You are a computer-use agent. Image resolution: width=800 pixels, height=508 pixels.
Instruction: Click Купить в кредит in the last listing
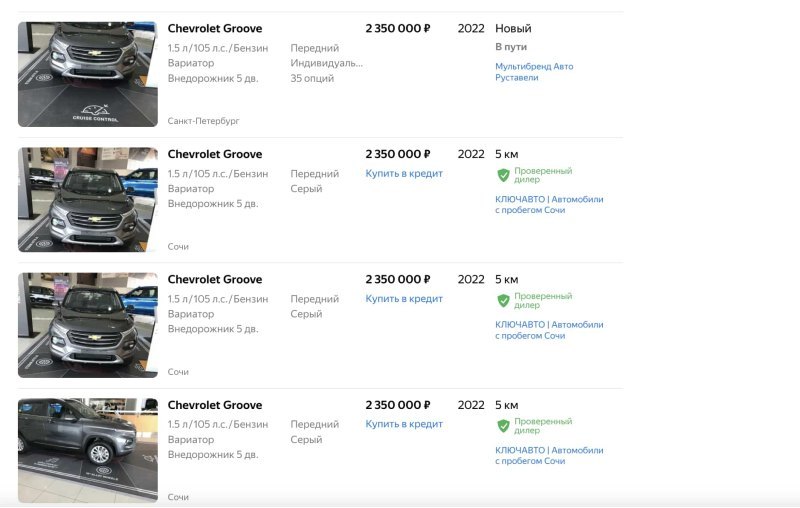coord(404,424)
